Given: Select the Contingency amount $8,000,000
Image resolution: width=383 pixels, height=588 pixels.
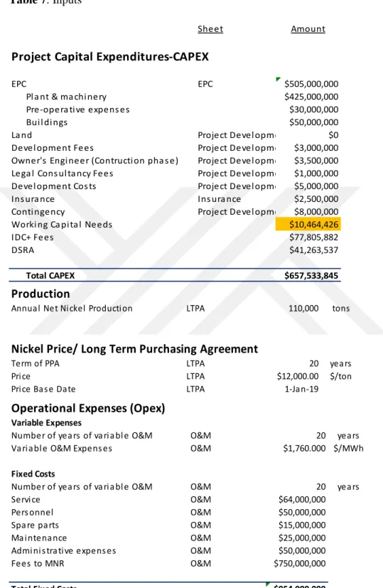Looking at the screenshot, I should 316,212.
